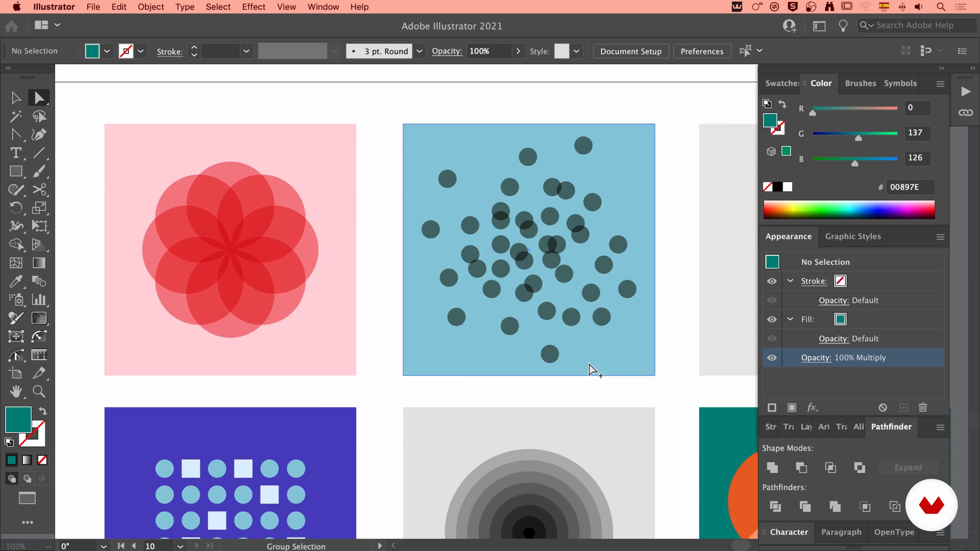Open the stroke color dropdown in control bar
Image resolution: width=980 pixels, height=551 pixels.
click(141, 51)
